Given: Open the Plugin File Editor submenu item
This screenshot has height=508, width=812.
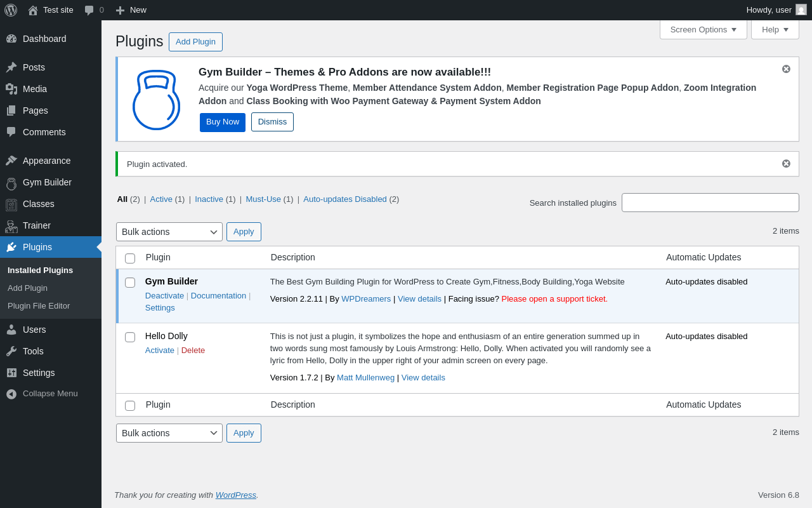Looking at the screenshot, I should click(39, 305).
